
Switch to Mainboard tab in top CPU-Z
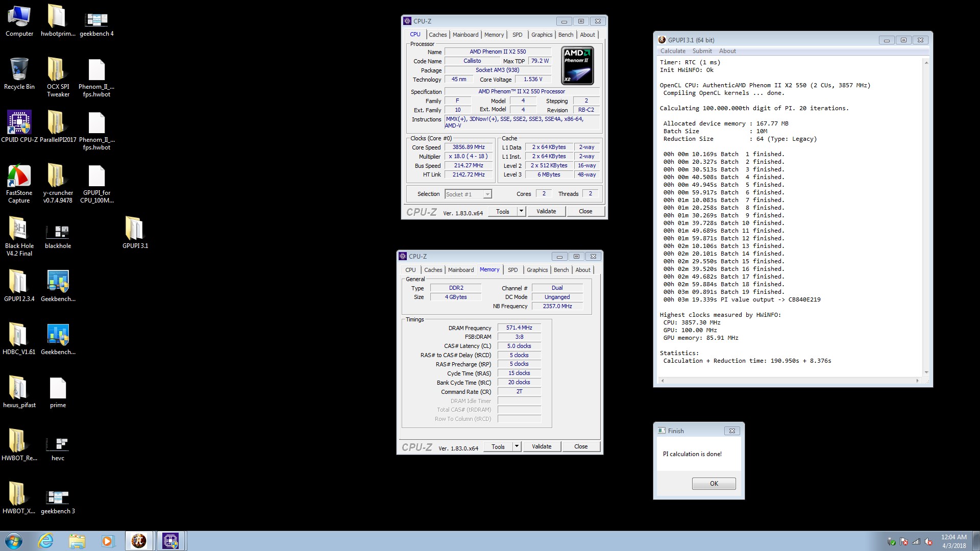465,35
